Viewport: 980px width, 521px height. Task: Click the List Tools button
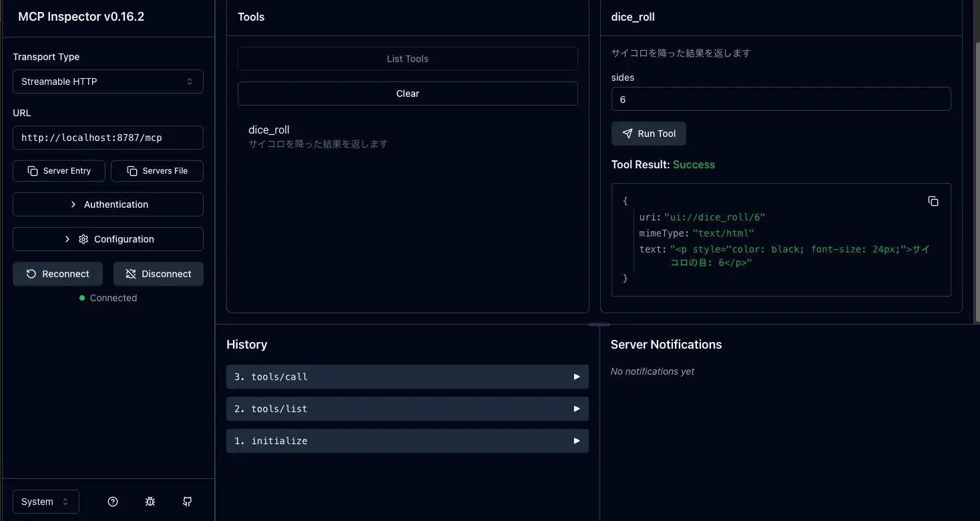(x=408, y=59)
